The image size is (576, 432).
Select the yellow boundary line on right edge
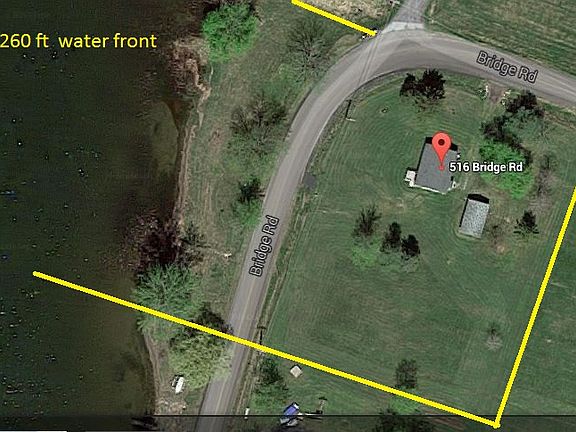(x=536, y=306)
